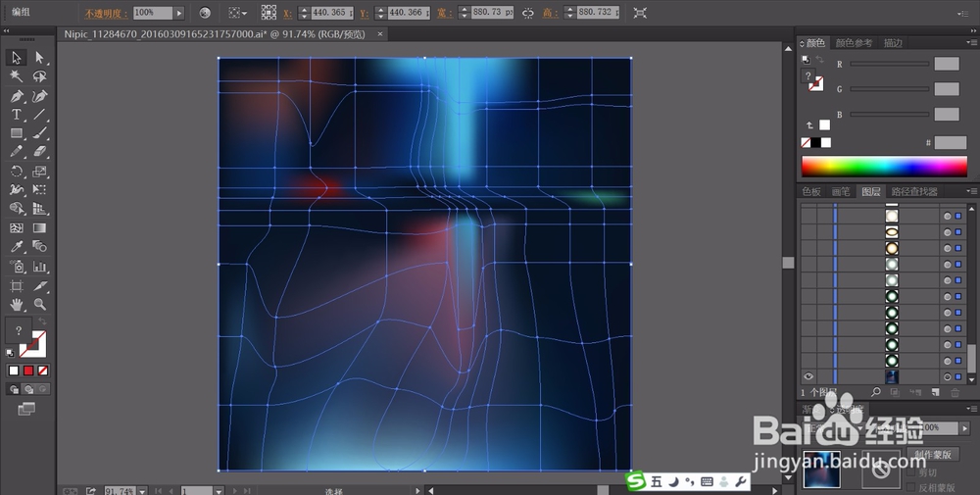Image resolution: width=980 pixels, height=495 pixels.
Task: Select the Rotate tool
Action: 17,172
